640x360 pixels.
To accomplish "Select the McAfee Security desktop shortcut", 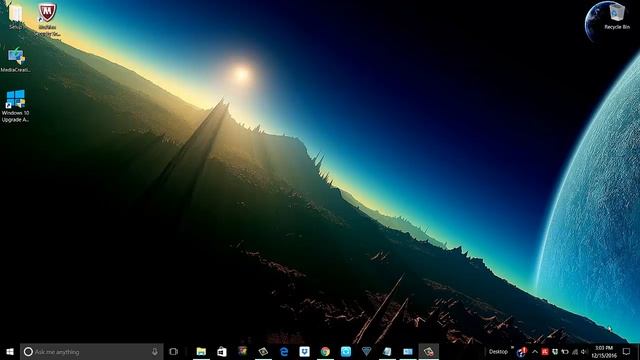I will click(47, 20).
